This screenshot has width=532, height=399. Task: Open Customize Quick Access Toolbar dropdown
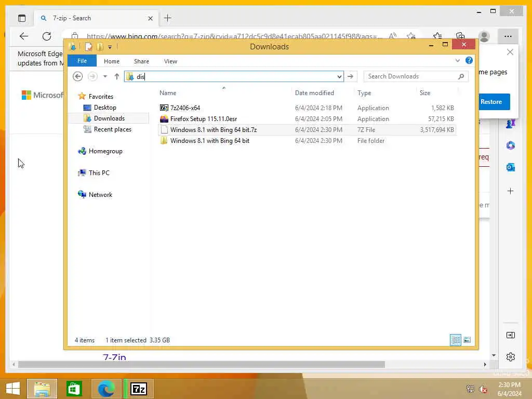pos(110,47)
